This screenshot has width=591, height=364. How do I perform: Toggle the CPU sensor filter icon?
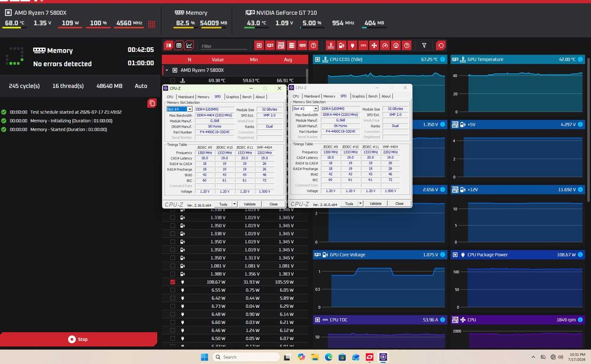(259, 45)
